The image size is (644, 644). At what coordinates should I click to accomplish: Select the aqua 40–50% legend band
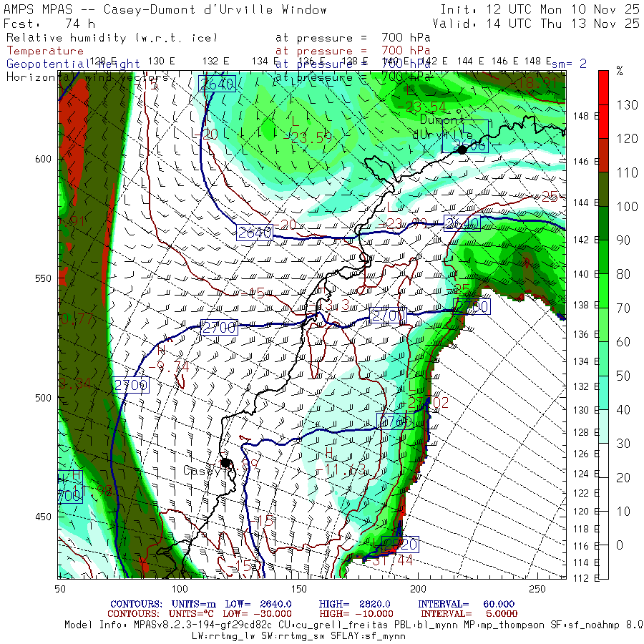[603, 393]
